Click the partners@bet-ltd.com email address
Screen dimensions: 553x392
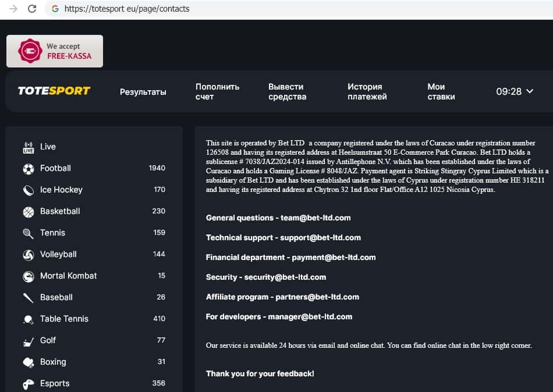click(317, 297)
